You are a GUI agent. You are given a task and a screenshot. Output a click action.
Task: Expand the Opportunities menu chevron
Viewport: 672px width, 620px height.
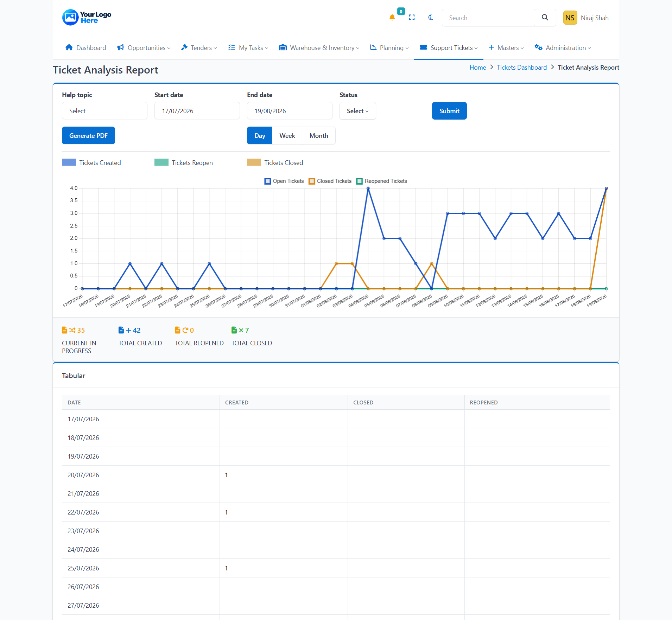pyautogui.click(x=169, y=48)
